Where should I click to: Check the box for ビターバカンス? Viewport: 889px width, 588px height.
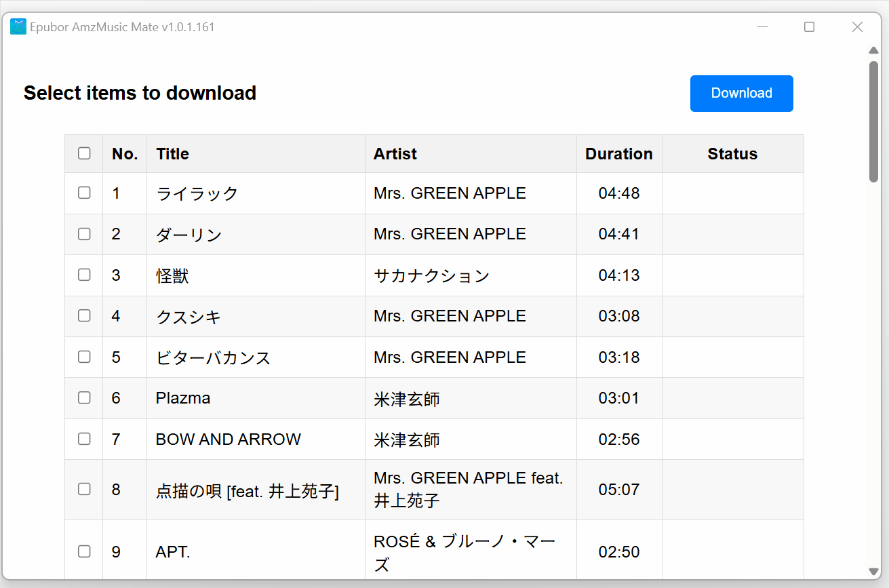point(84,357)
